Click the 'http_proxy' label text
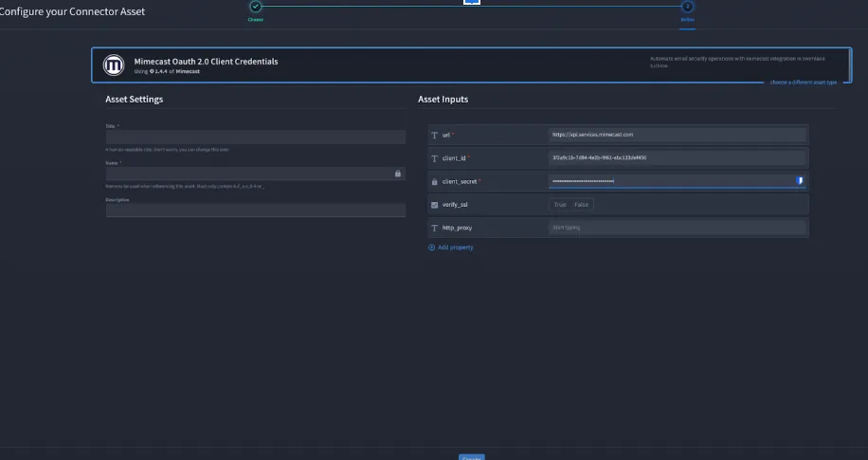 (457, 228)
